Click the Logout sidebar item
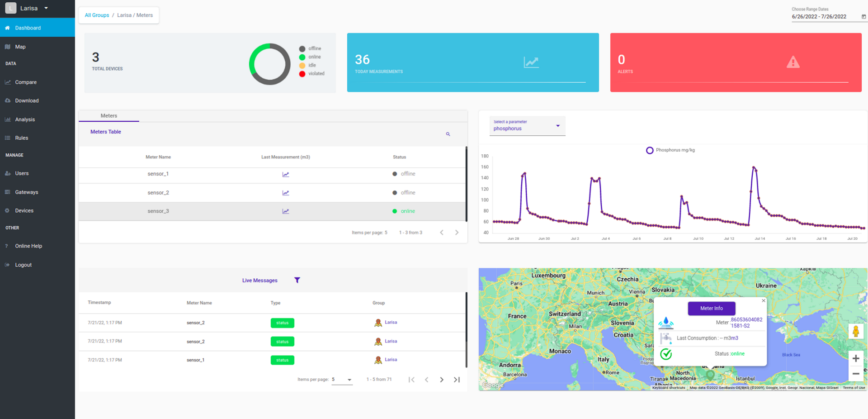Image resolution: width=868 pixels, height=419 pixels. coord(37,265)
